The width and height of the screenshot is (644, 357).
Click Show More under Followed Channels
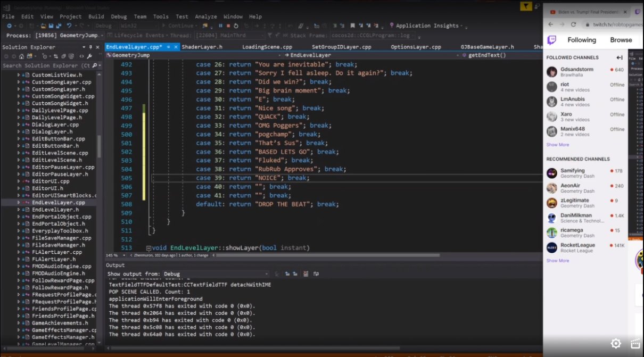(x=557, y=145)
